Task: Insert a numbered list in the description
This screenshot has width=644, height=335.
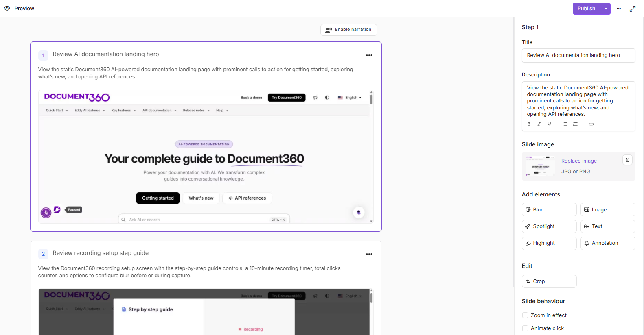Action: pos(575,124)
